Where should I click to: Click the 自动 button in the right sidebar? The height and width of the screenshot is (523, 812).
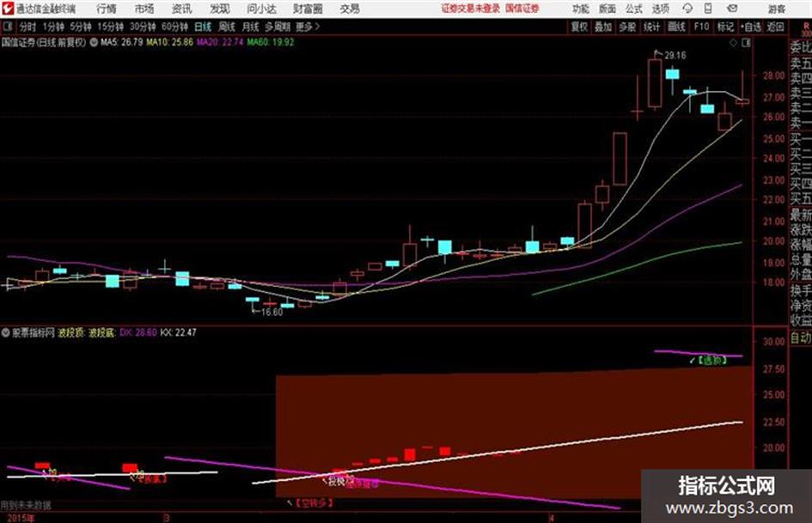[x=801, y=338]
